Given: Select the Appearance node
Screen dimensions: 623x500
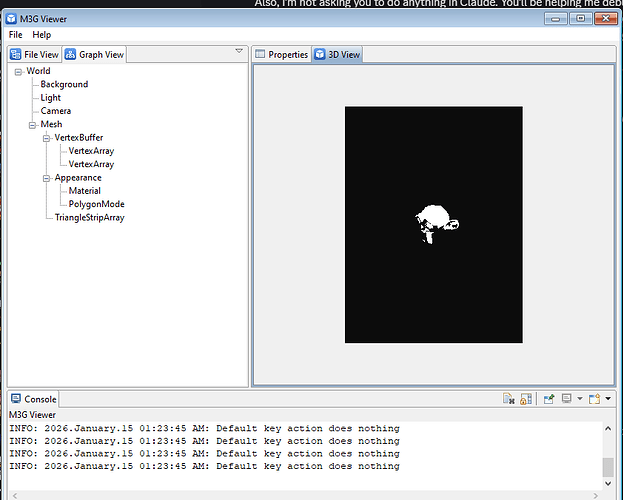Looking at the screenshot, I should [78, 178].
